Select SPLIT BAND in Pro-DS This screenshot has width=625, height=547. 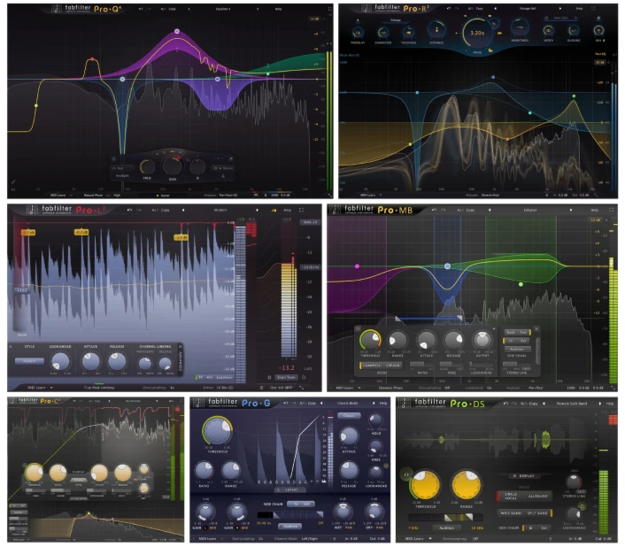(x=538, y=513)
